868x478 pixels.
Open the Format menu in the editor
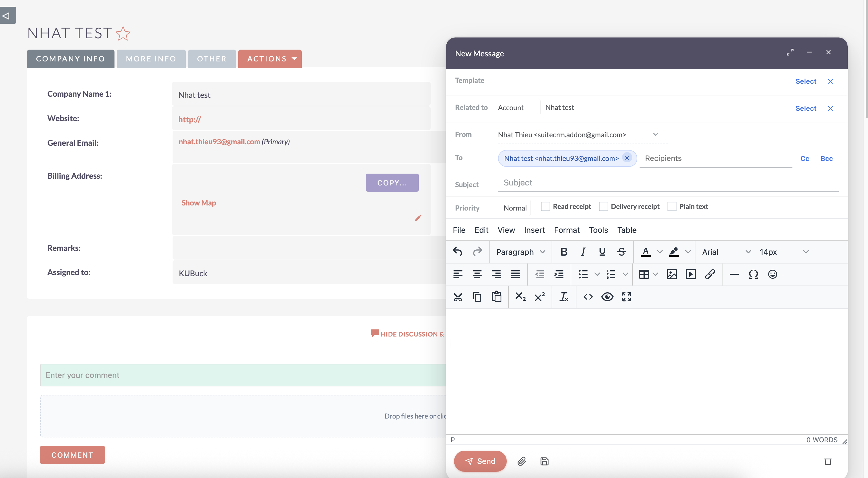pyautogui.click(x=567, y=230)
